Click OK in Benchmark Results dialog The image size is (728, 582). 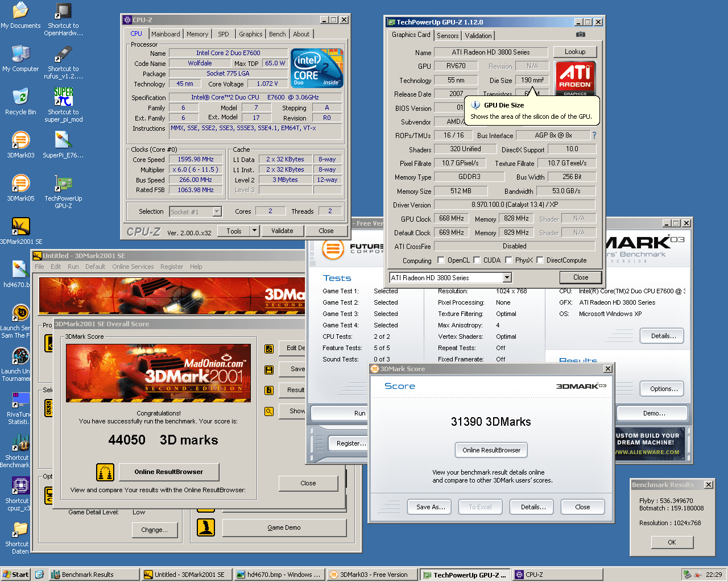(672, 542)
